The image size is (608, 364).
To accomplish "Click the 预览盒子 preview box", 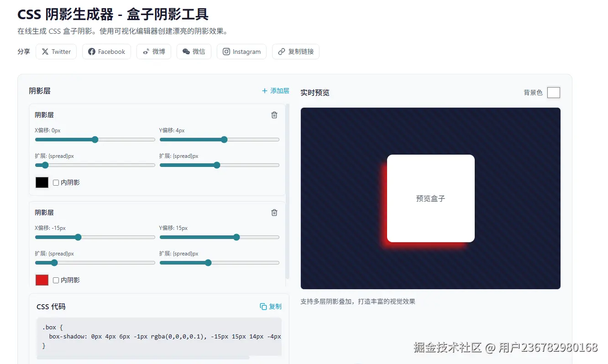I will click(x=431, y=198).
